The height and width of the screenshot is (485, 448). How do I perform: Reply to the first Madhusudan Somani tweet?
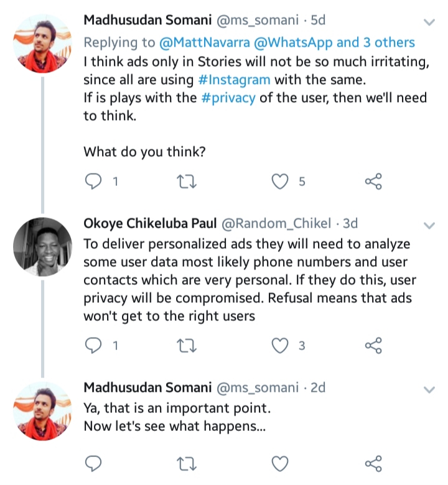coord(93,182)
